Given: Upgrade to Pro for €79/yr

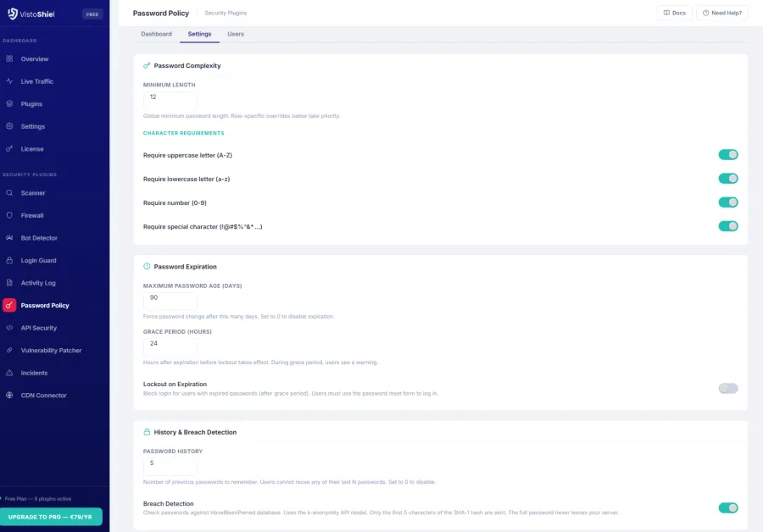Looking at the screenshot, I should pos(53,515).
